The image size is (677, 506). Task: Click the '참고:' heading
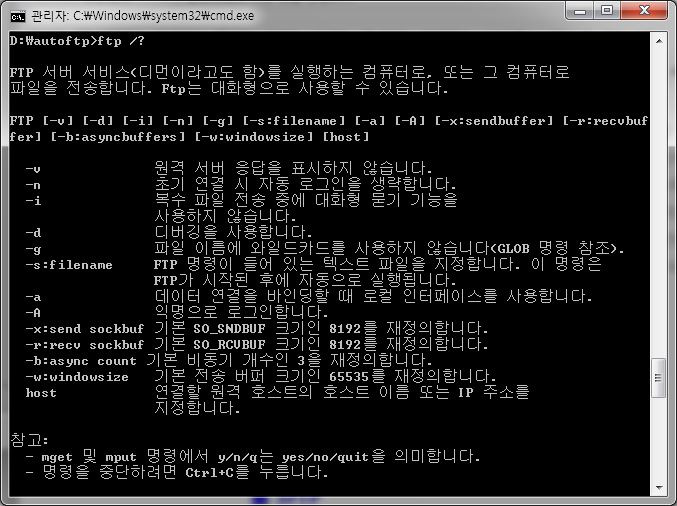click(29, 440)
